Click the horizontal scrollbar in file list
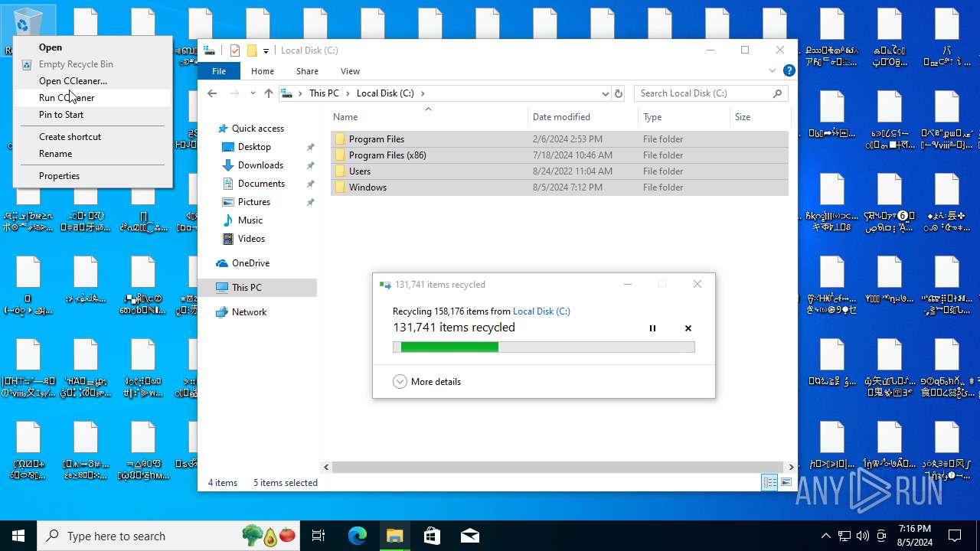The image size is (980, 551). [x=559, y=467]
